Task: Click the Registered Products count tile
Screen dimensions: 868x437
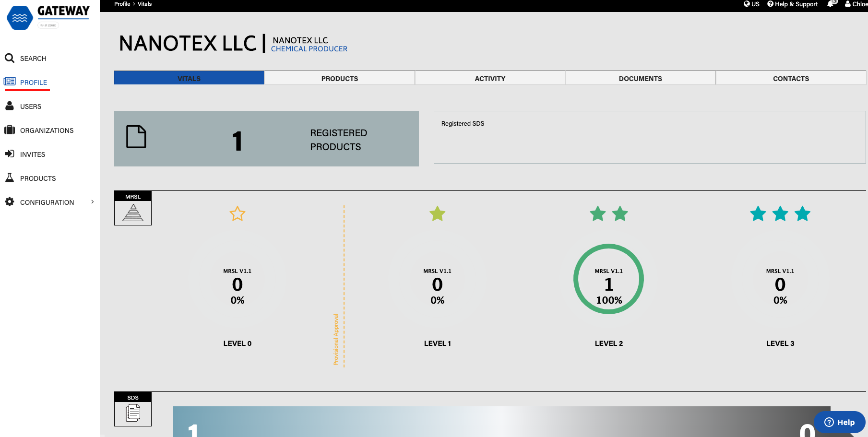Action: (x=266, y=139)
